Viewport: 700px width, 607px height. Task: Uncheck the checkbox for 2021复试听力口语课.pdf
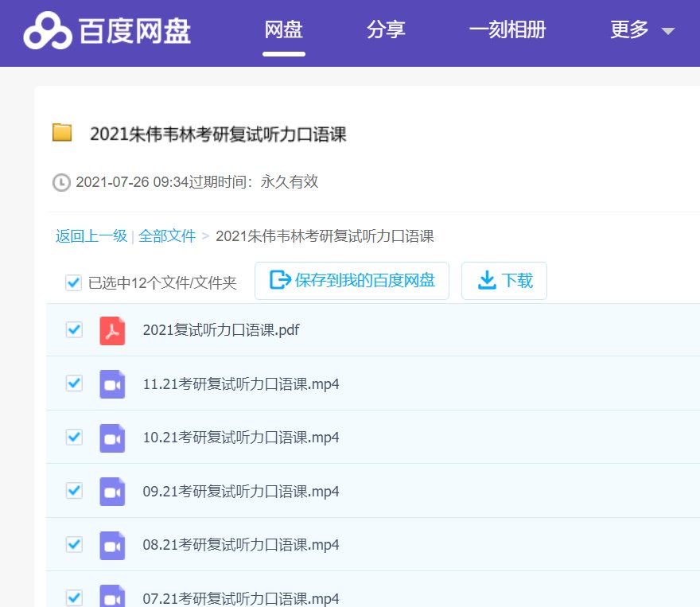[x=74, y=329]
